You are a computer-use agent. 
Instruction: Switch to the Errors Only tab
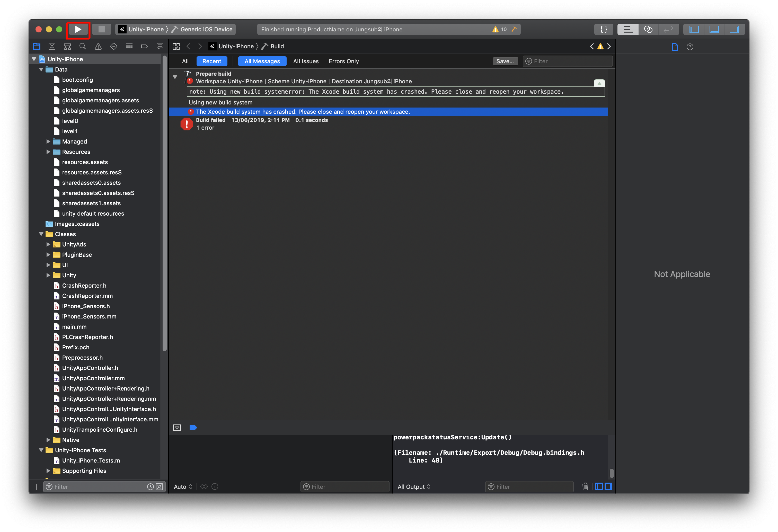pyautogui.click(x=343, y=61)
